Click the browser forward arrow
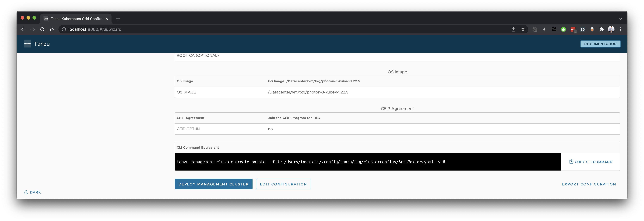The image size is (644, 221). tap(33, 29)
